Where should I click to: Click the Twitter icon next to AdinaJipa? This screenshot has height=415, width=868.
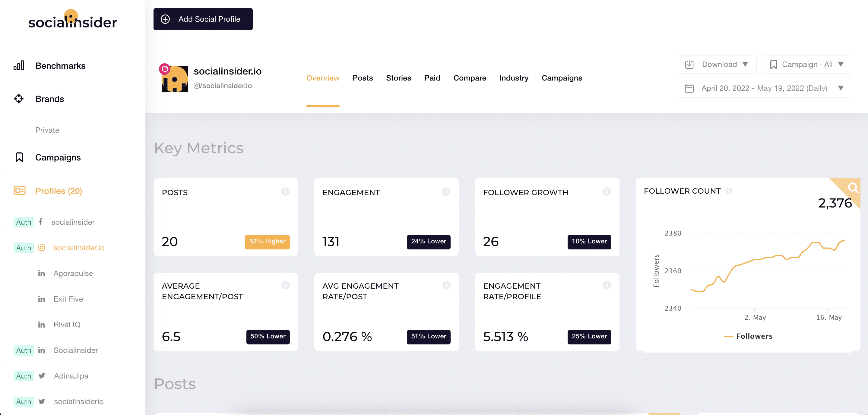point(42,375)
